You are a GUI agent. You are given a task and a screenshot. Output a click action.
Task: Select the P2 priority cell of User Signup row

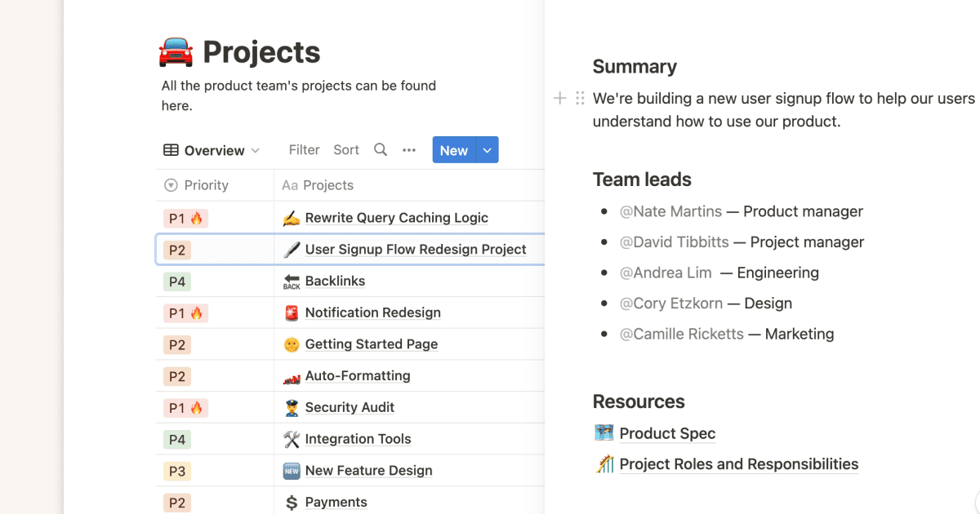(x=214, y=249)
